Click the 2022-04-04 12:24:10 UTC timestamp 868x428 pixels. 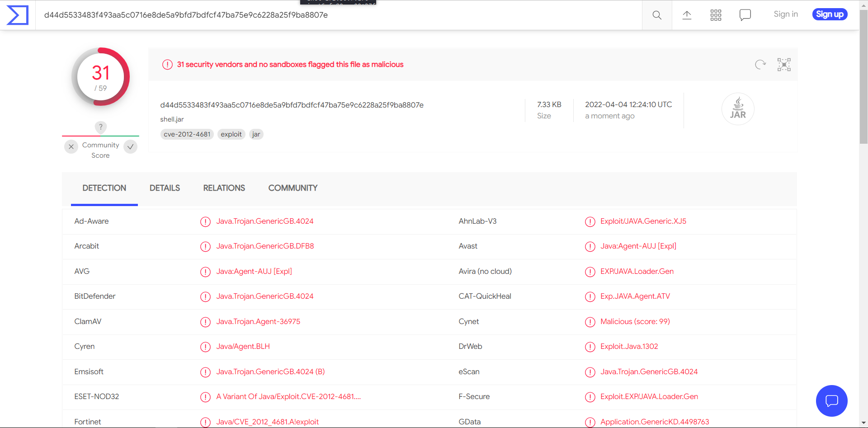628,104
